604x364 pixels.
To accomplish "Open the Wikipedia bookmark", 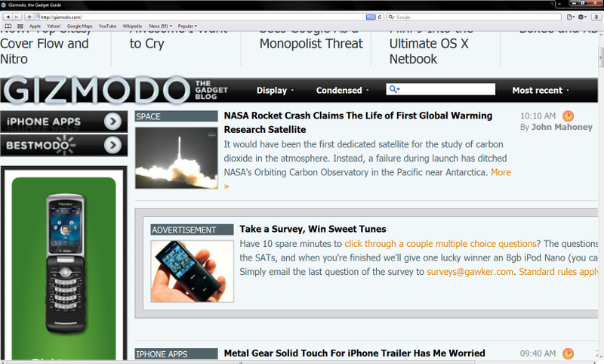I will point(132,26).
